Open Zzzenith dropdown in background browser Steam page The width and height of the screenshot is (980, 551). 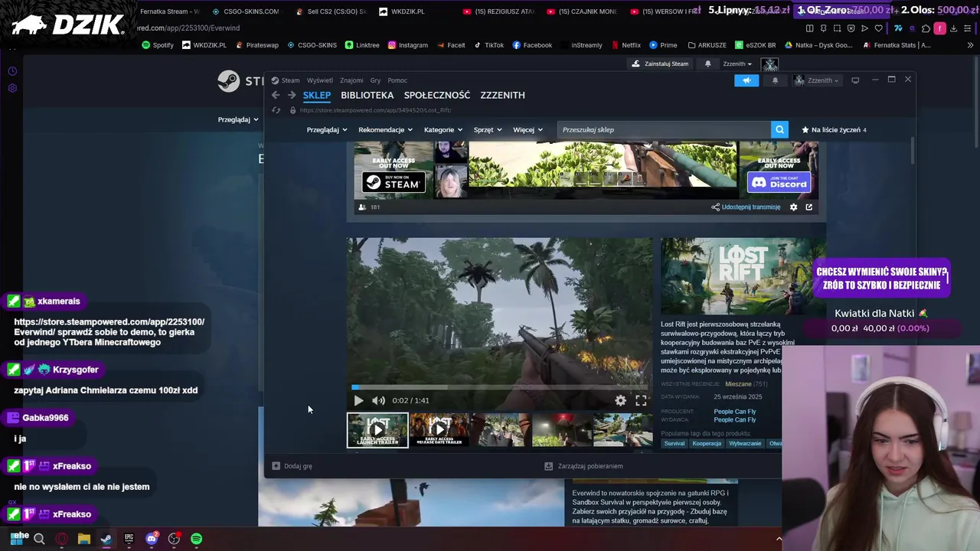point(738,64)
